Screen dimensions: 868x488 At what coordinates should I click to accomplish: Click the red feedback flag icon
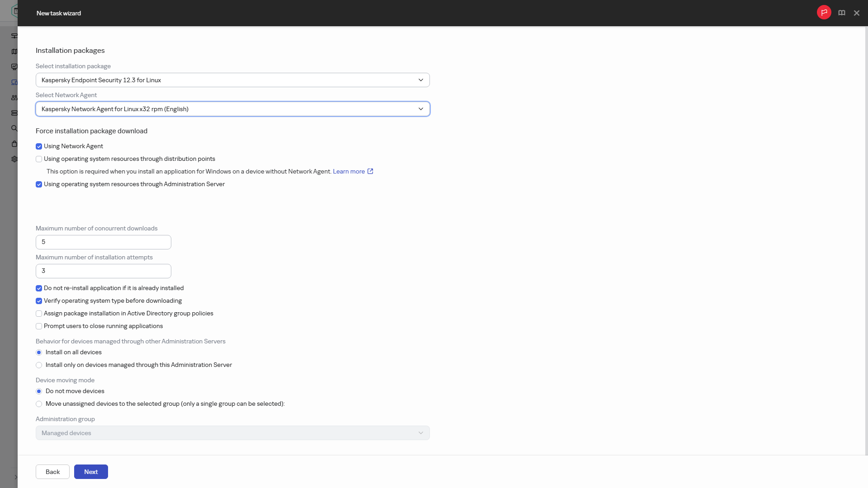(x=824, y=13)
